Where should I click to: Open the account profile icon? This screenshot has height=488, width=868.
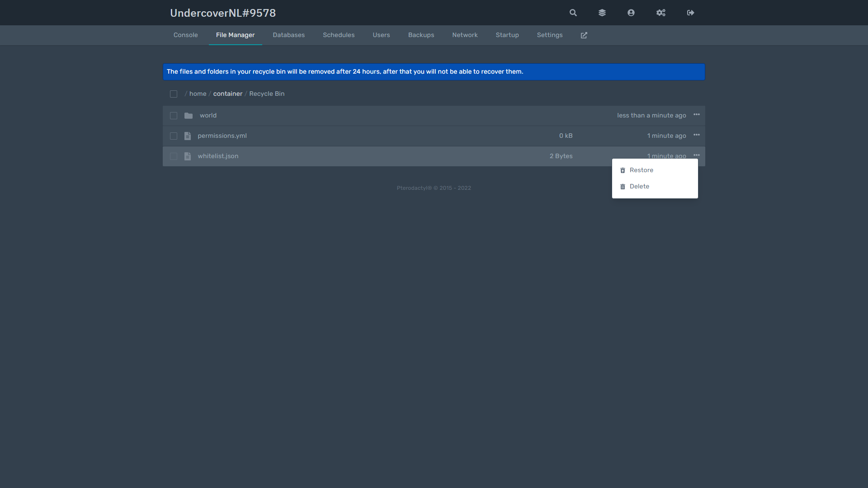click(631, 13)
